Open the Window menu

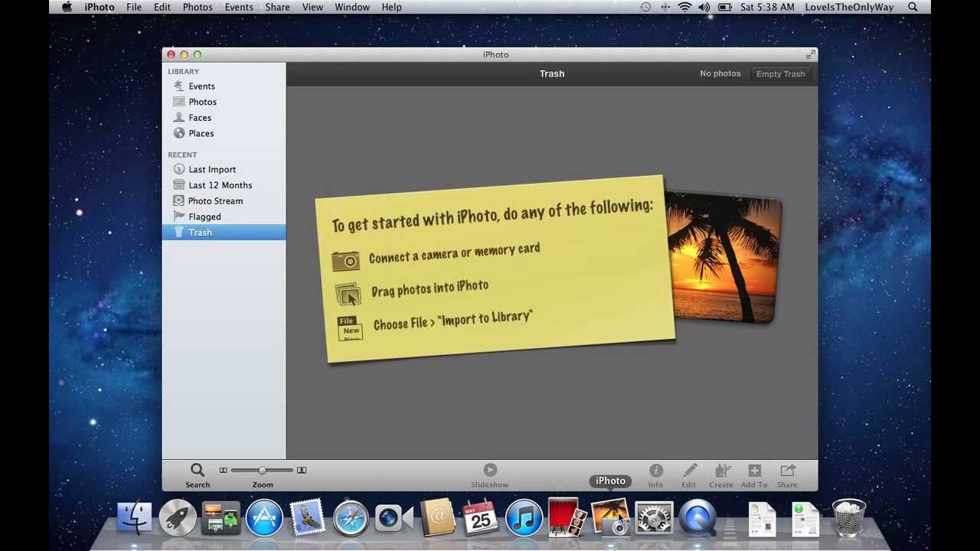(x=352, y=7)
